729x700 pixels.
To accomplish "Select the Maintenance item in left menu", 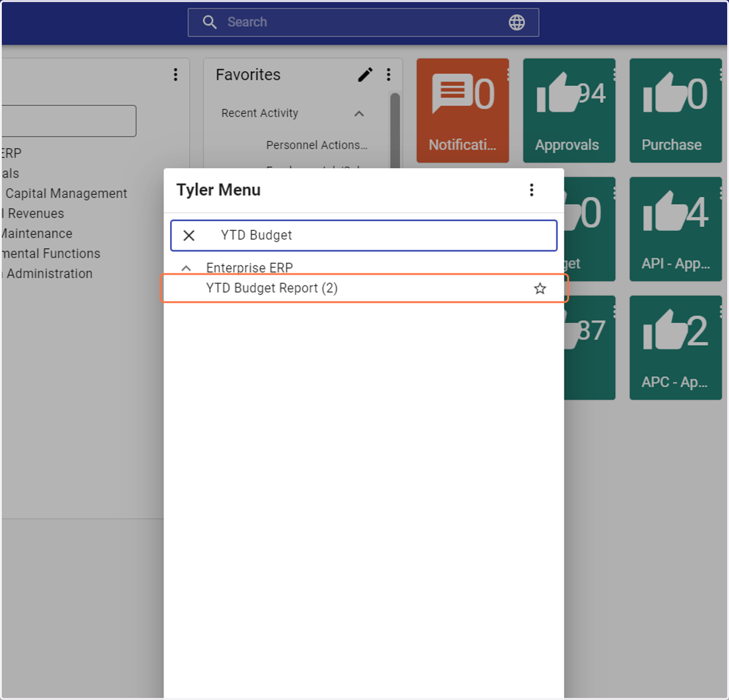I will pos(36,234).
